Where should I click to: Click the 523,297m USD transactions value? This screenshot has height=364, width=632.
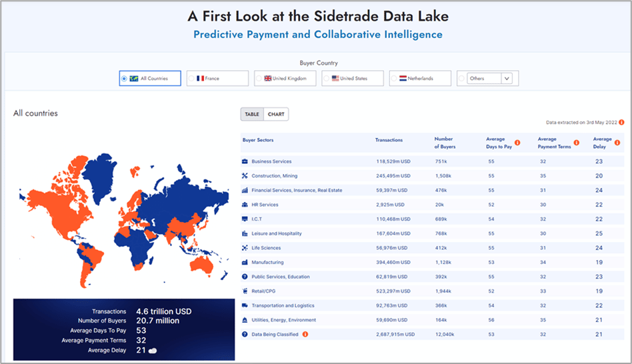393,291
